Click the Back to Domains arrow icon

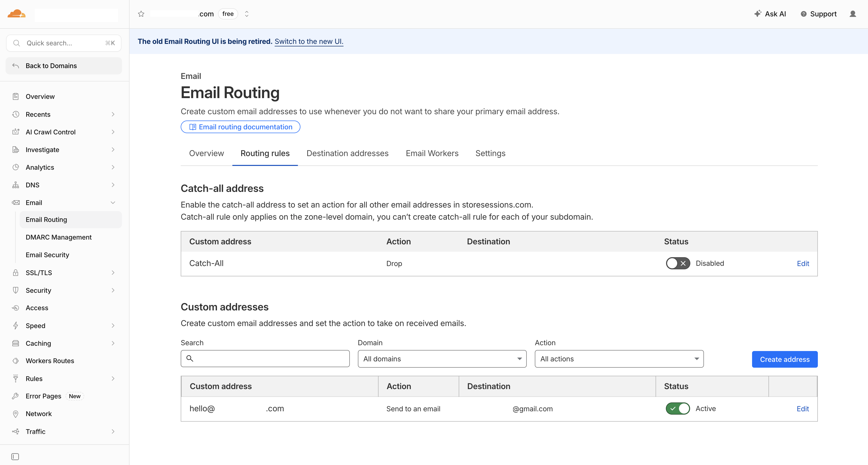click(x=16, y=65)
